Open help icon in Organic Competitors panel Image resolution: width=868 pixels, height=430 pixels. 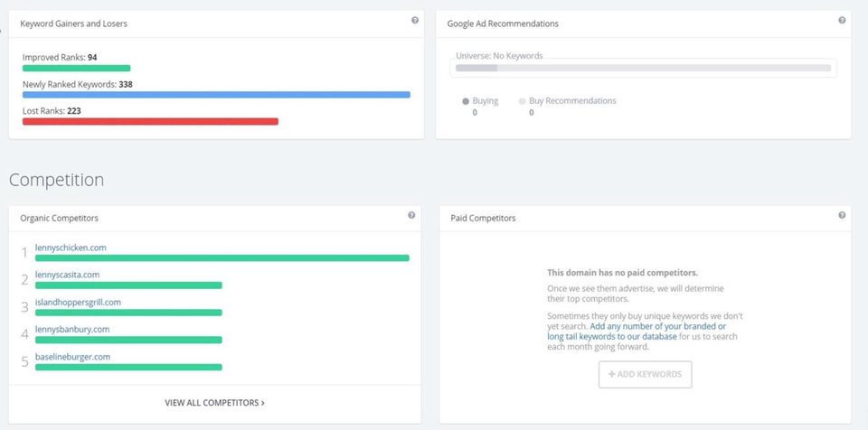[411, 215]
